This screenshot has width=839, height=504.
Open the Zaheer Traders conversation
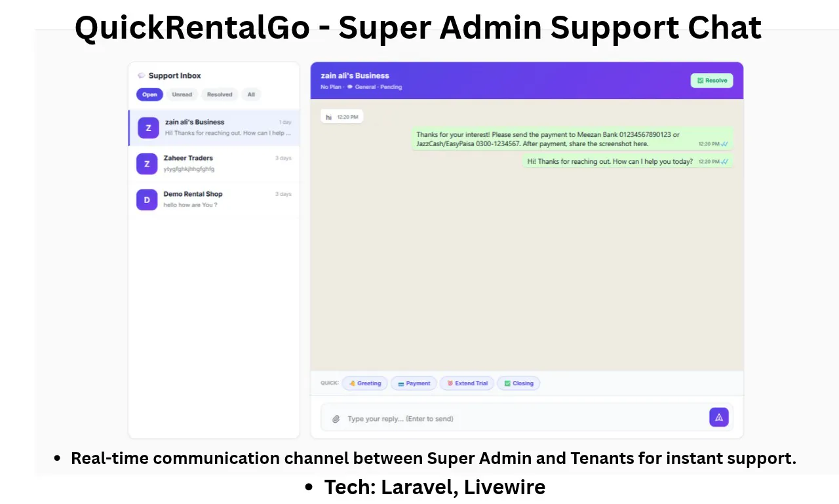tap(214, 164)
